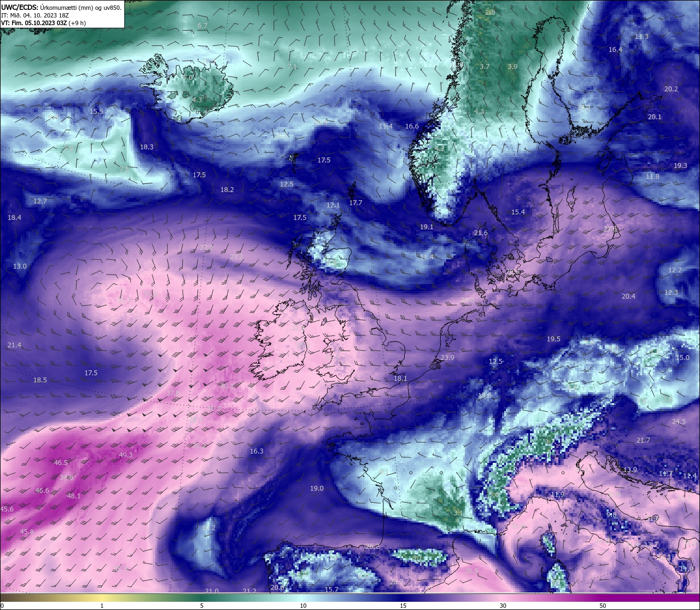Click the map value 11.3
Image resolution: width=700 pixels, height=610 pixels.
pos(641,37)
